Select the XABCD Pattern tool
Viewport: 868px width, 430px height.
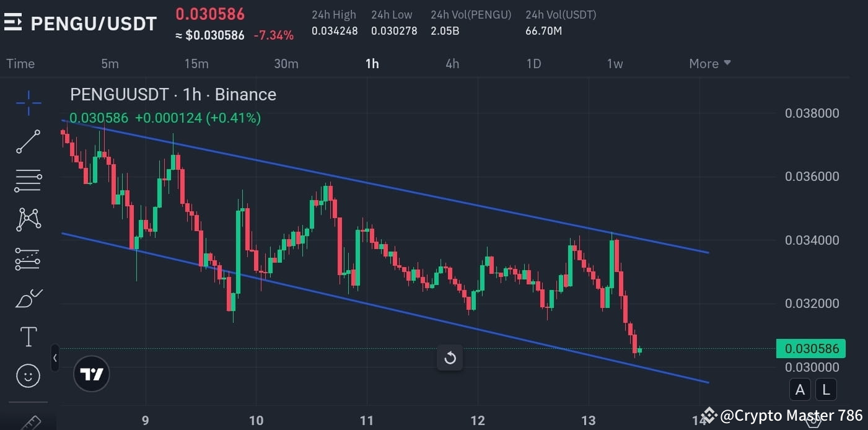point(28,219)
